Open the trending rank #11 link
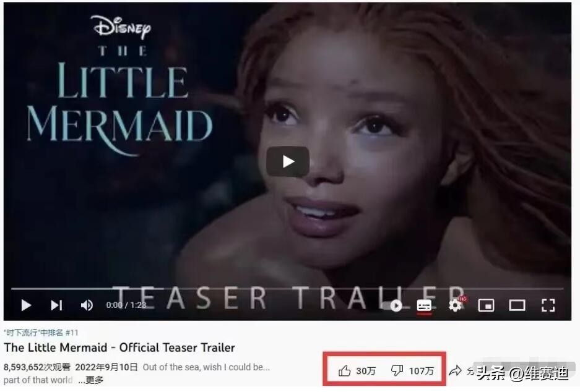 click(41, 333)
